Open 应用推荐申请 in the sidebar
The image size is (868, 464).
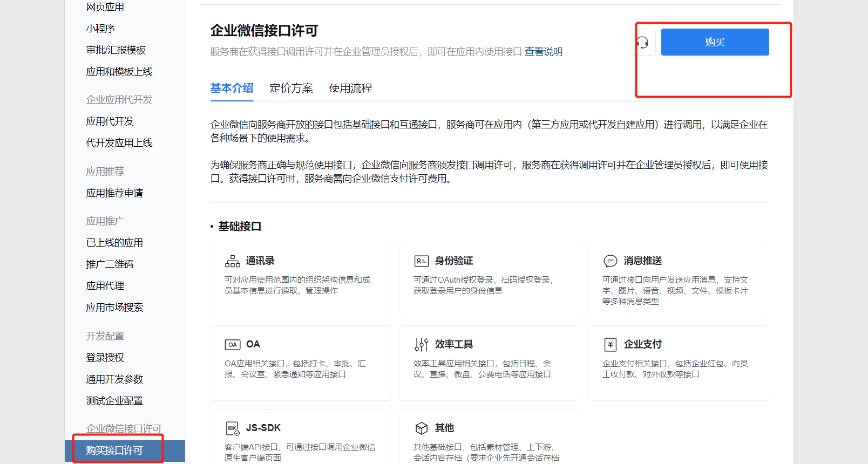[115, 193]
